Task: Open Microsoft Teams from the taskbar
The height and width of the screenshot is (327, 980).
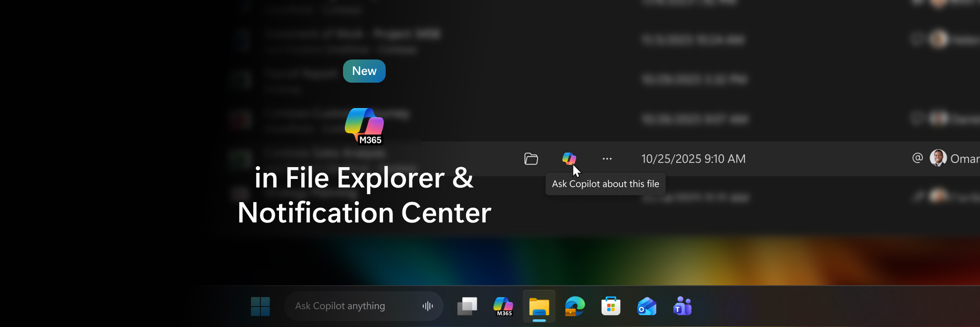Action: [x=682, y=307]
